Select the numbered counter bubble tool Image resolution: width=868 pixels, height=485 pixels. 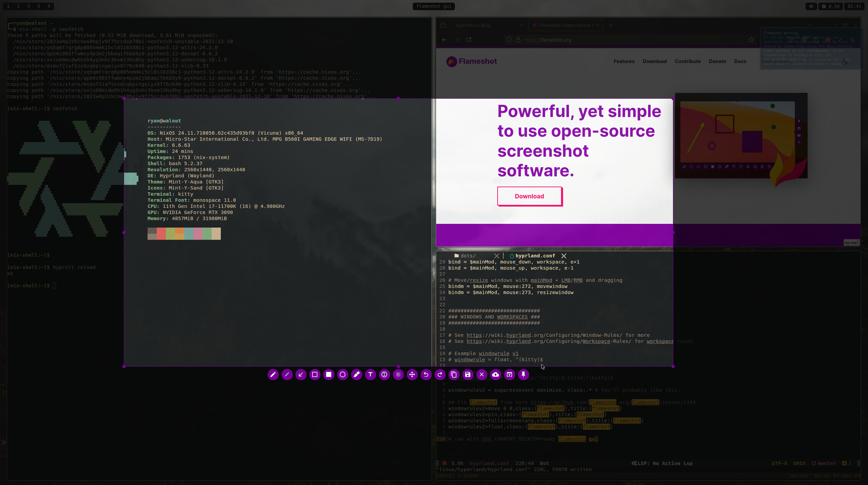[384, 374]
